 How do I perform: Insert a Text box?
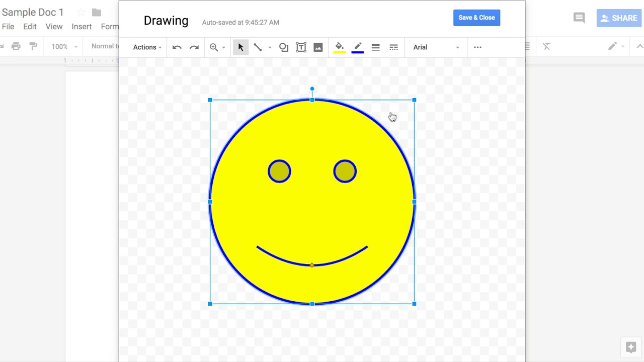pos(301,47)
